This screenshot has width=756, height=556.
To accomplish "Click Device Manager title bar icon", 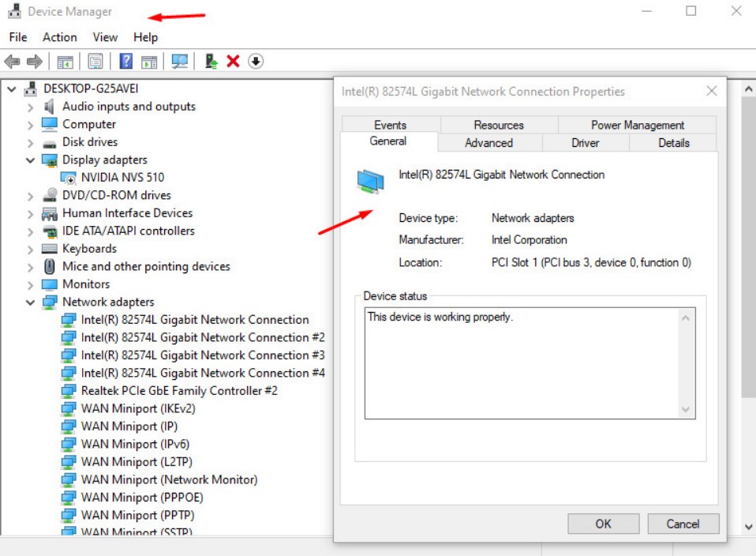I will click(14, 11).
